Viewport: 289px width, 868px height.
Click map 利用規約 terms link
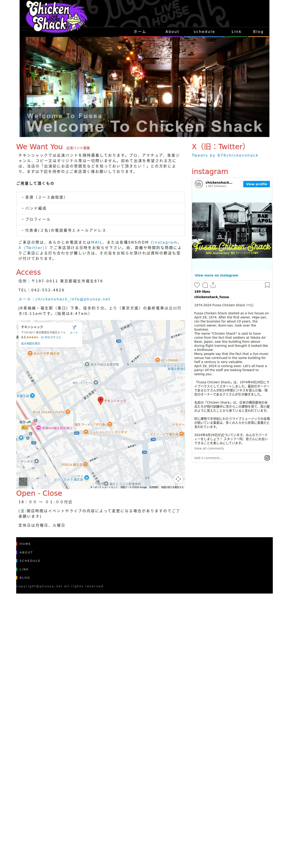(154, 487)
